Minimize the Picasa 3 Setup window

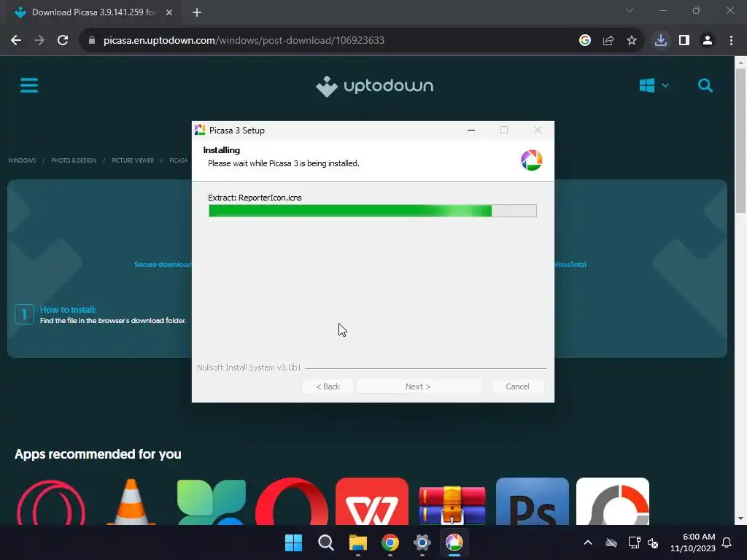coord(471,130)
